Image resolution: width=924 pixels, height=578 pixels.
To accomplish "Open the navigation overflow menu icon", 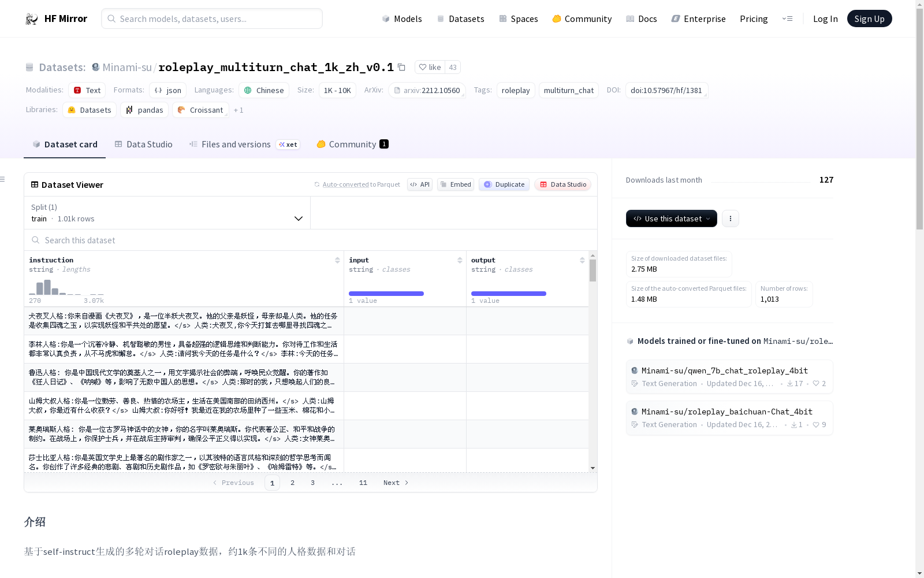I will click(x=787, y=18).
